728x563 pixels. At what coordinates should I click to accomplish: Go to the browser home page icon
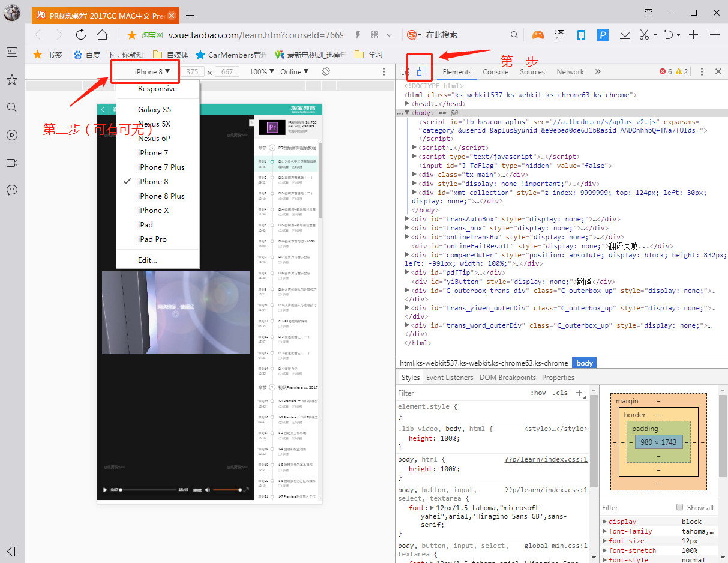coord(103,35)
